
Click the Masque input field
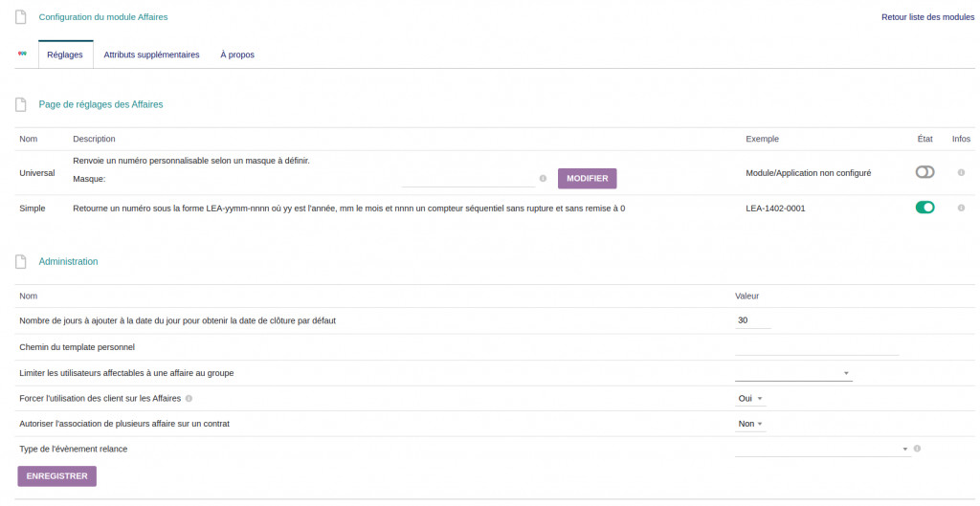point(467,179)
